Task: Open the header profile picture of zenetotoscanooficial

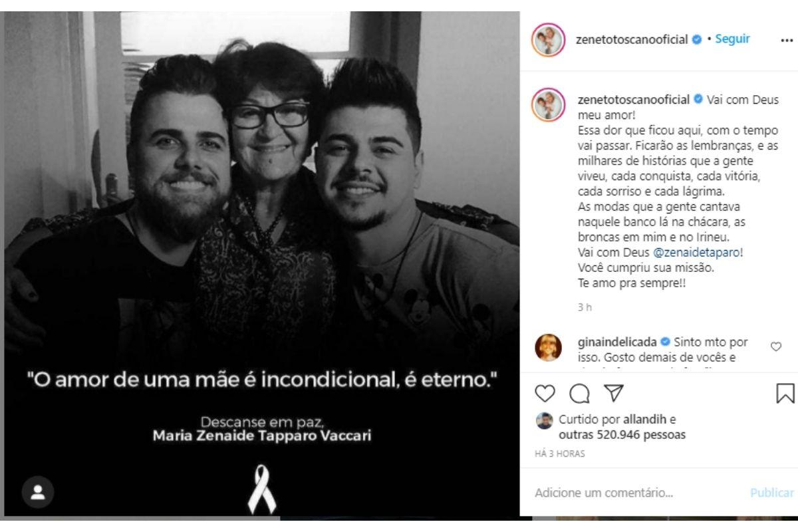Action: [548, 40]
